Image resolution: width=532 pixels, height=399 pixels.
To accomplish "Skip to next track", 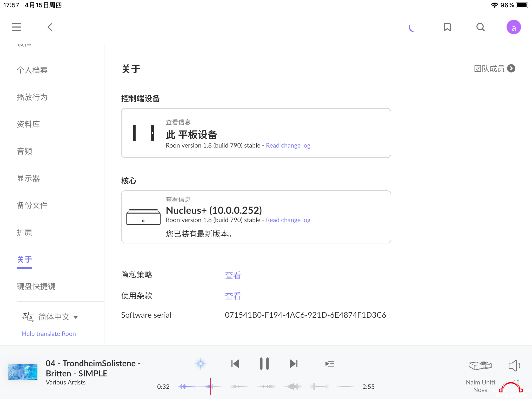I will [294, 364].
